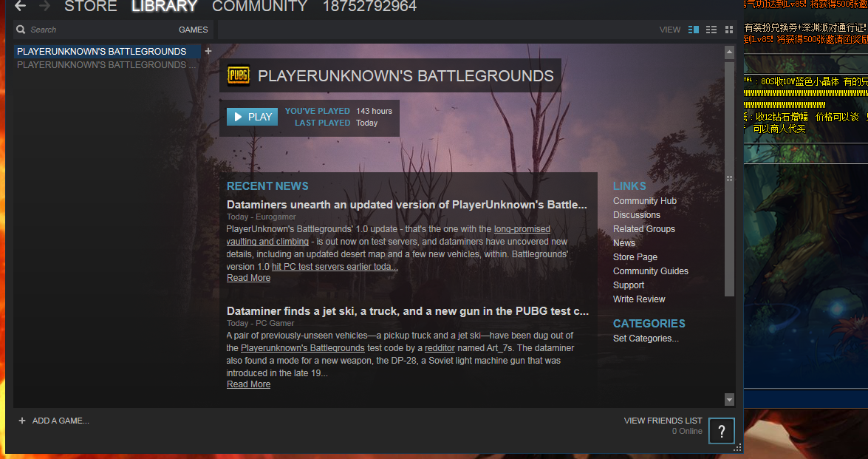The image size is (868, 459).
Task: Open the Dataminer finds a jet ski headline
Action: click(408, 311)
